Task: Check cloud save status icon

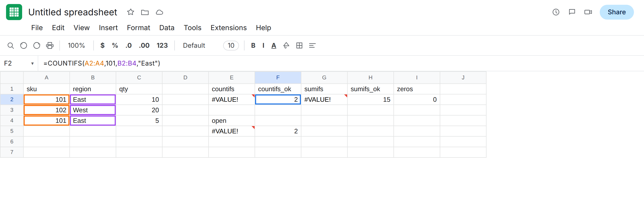Action: pos(159,12)
